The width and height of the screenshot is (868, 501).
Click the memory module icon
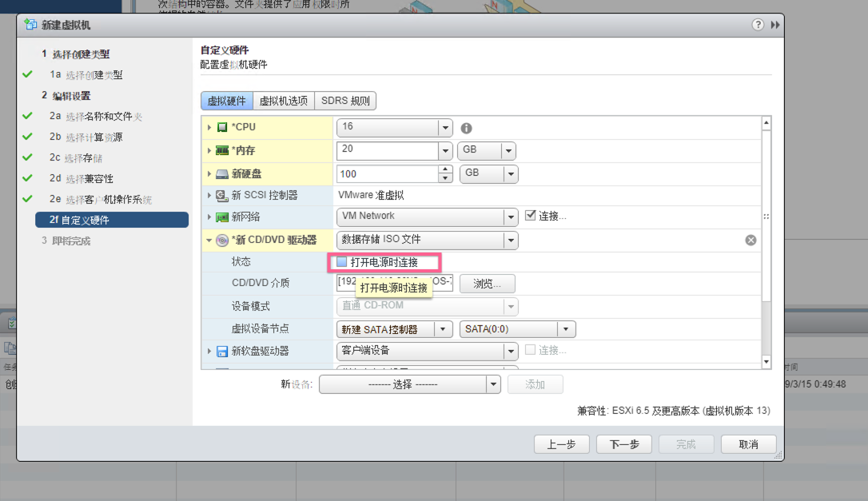(222, 150)
